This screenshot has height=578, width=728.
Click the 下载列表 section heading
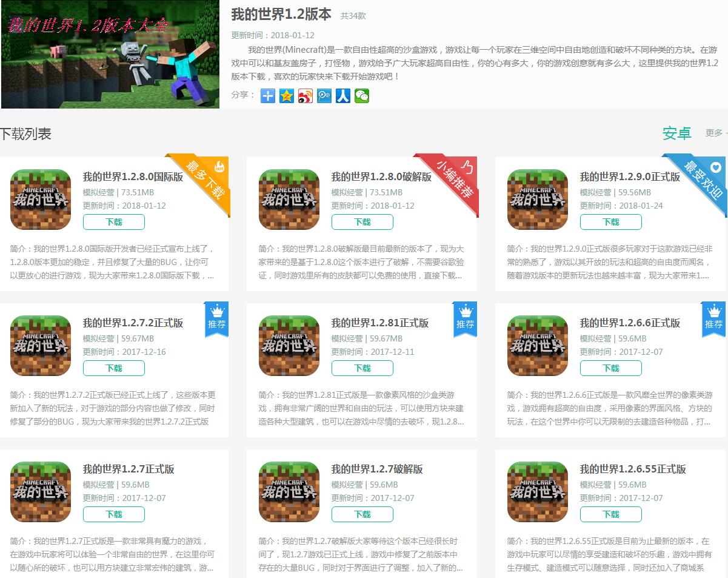tap(25, 134)
